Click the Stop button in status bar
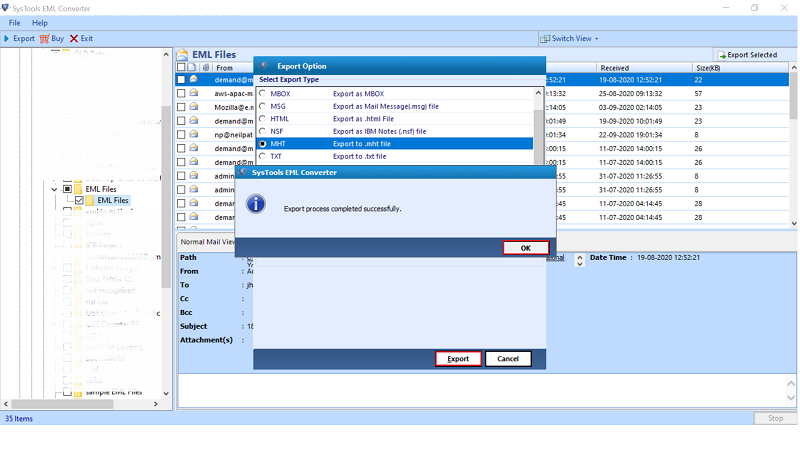Screen dimensions: 800x450 pos(775,418)
